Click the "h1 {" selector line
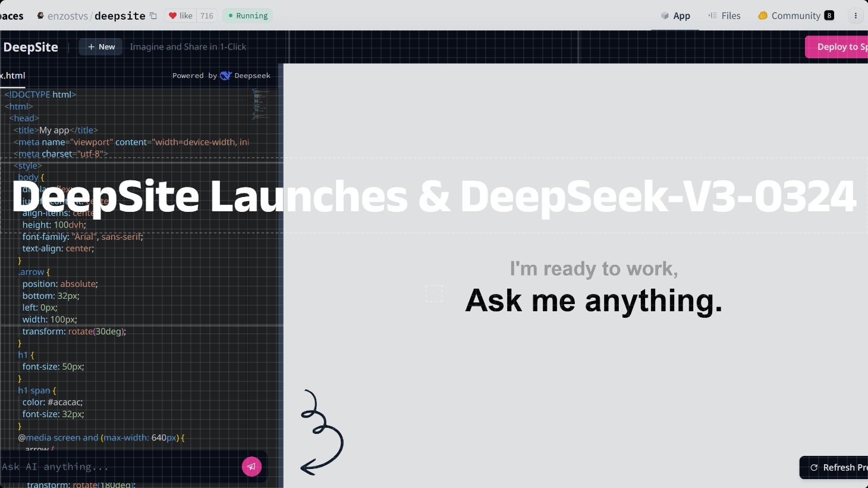Image resolution: width=868 pixels, height=488 pixels. [x=26, y=355]
